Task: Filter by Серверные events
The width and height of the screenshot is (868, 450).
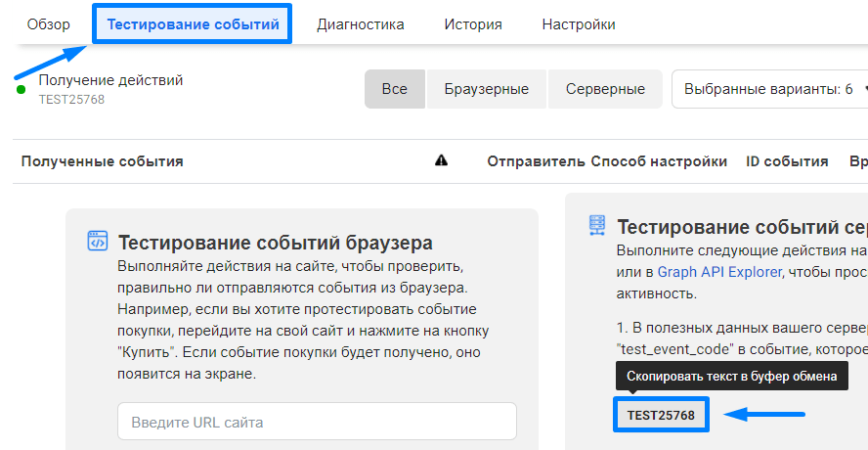Action: pyautogui.click(x=605, y=89)
